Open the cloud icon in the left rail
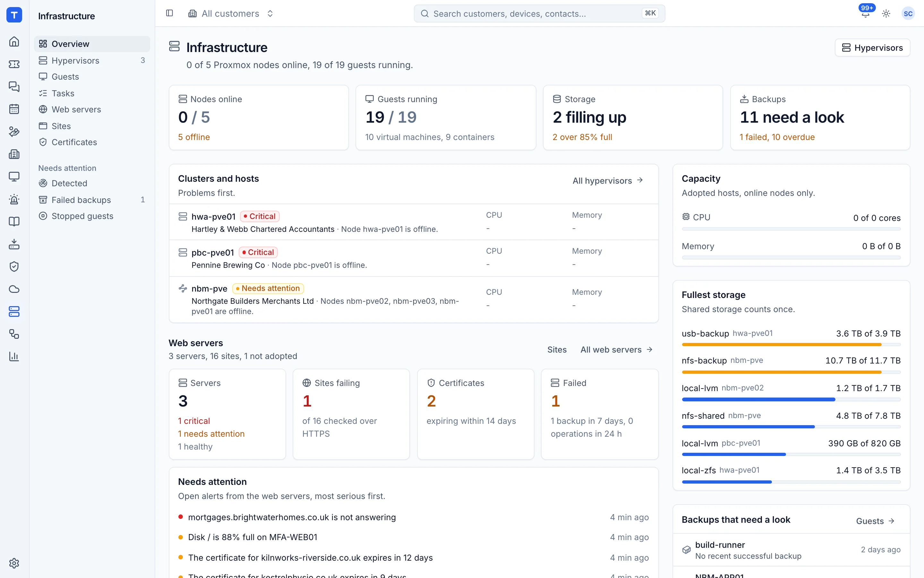The image size is (924, 578). tap(14, 289)
